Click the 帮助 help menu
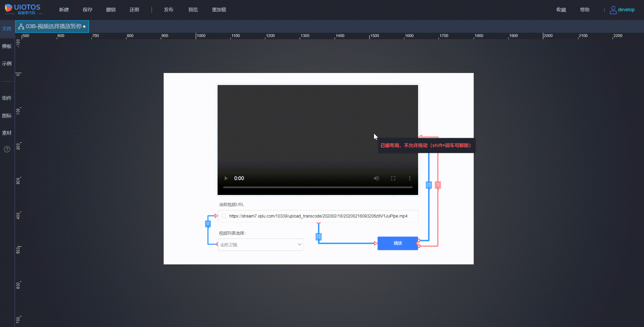The width and height of the screenshot is (644, 327). click(x=584, y=10)
